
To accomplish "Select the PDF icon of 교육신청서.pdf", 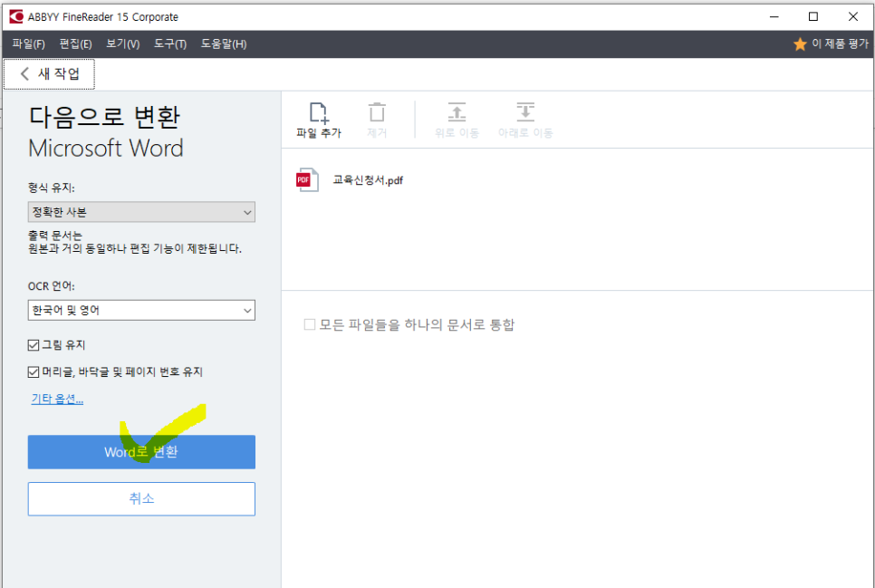I will tap(307, 179).
